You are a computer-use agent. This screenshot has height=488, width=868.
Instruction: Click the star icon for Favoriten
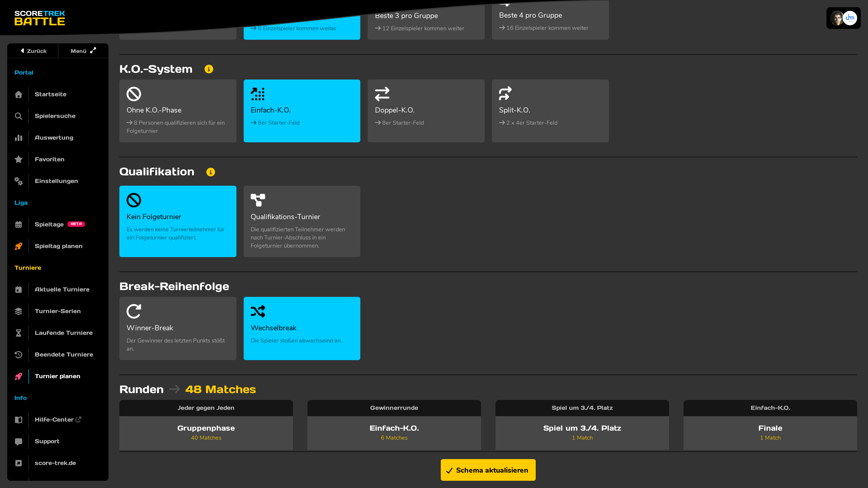(x=19, y=159)
